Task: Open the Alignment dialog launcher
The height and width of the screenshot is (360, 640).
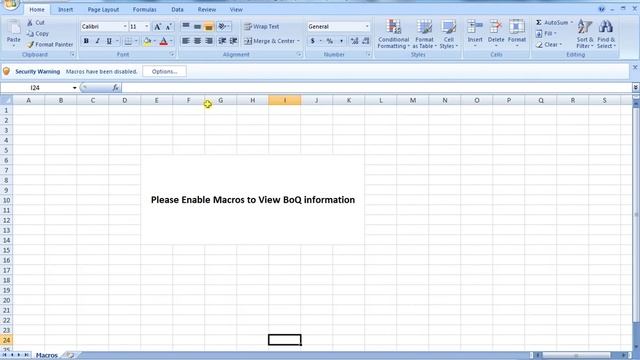Action: pyautogui.click(x=299, y=54)
